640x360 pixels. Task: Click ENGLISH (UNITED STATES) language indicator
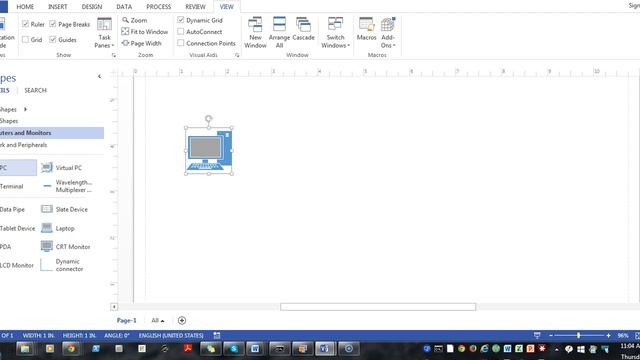coord(171,335)
